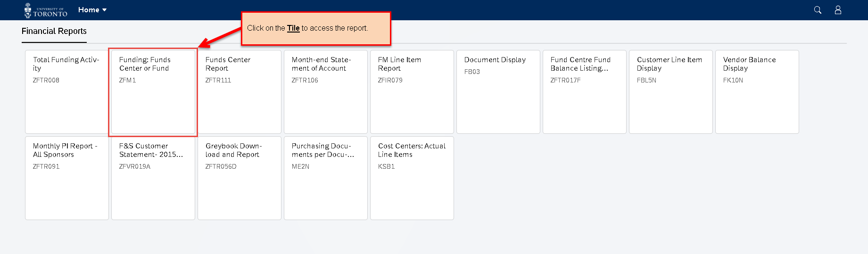
Task: Open Purchasing Documents per Document tile
Action: pos(326,178)
